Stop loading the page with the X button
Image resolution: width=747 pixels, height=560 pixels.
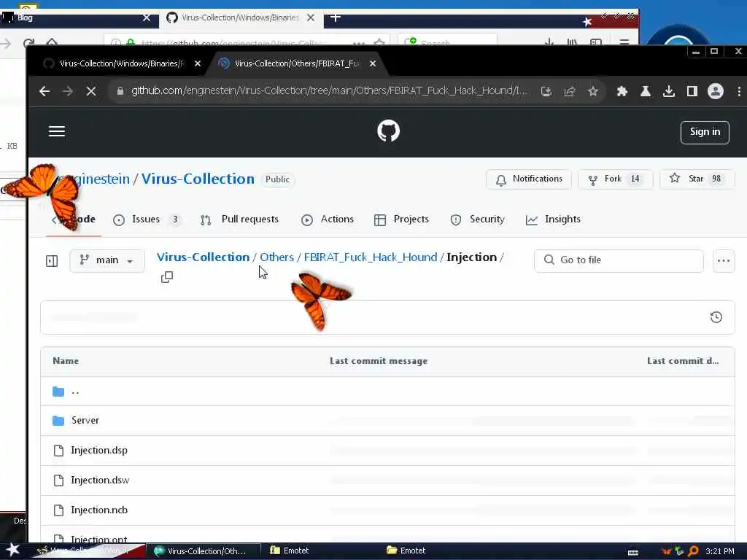point(91,91)
